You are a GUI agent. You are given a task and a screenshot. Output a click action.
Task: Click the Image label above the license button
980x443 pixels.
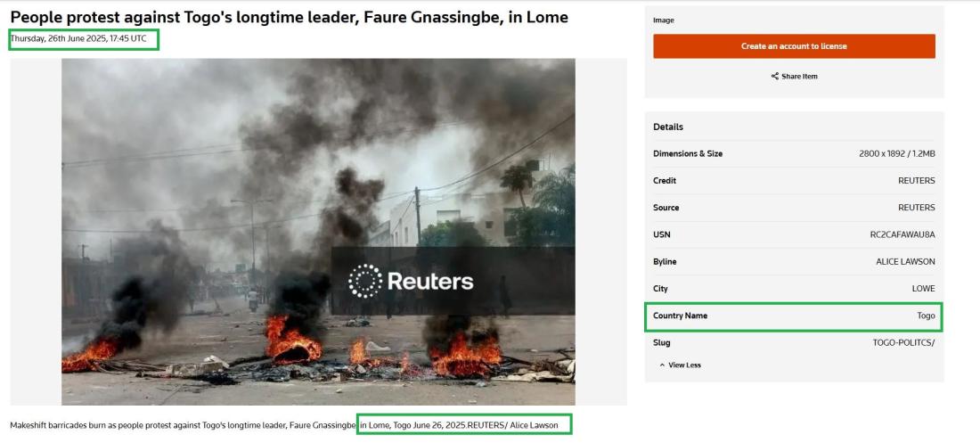[664, 21]
